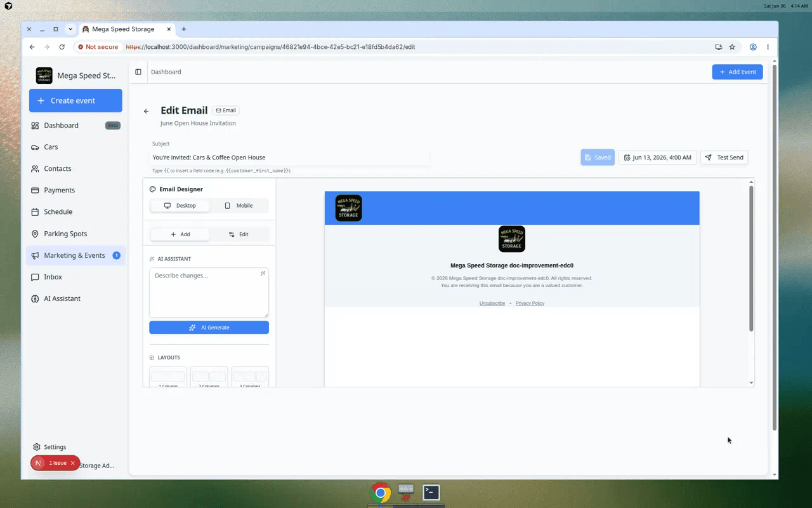Click the Mega Speed Storage sidebar logo
Screen dimensions: 812x508
tap(44, 76)
